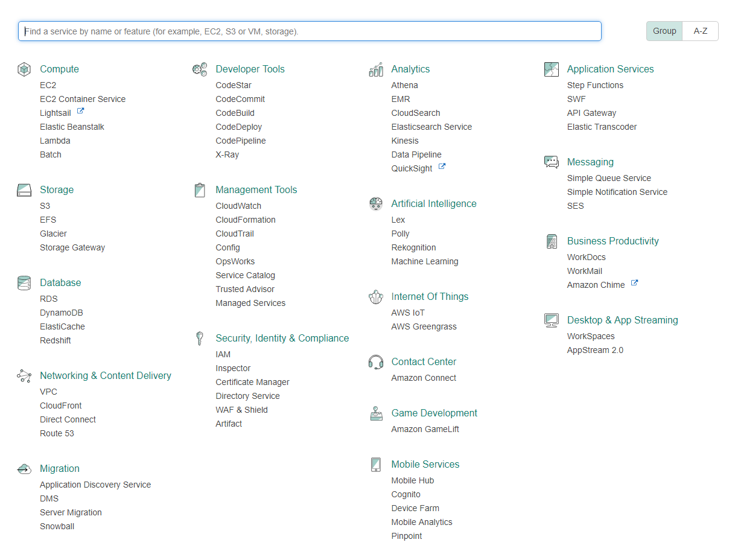Viewport: 738px width, 560px height.
Task: Click the external link icon beside QuickSight
Action: click(x=442, y=167)
